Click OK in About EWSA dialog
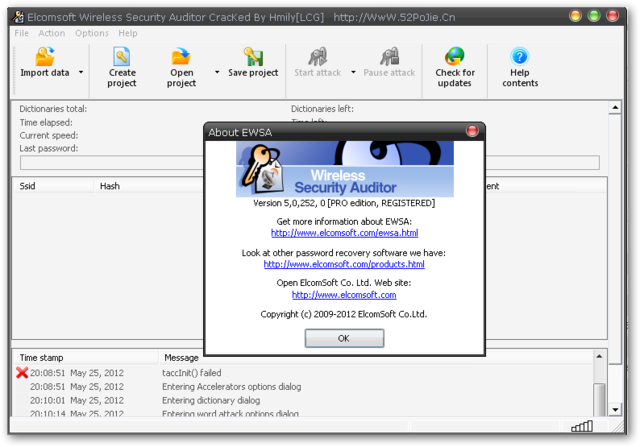This screenshot has width=640, height=447. pos(344,338)
